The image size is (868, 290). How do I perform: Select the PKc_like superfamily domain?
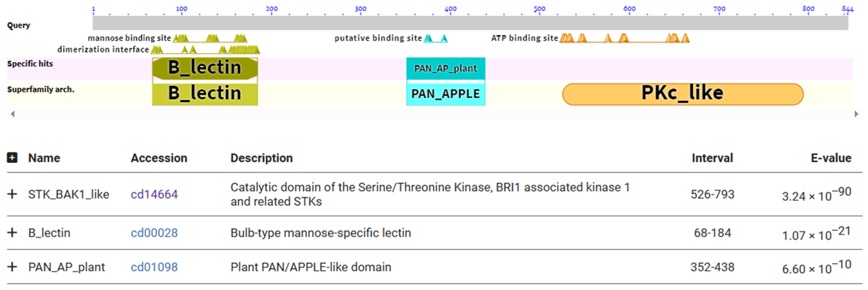(683, 94)
